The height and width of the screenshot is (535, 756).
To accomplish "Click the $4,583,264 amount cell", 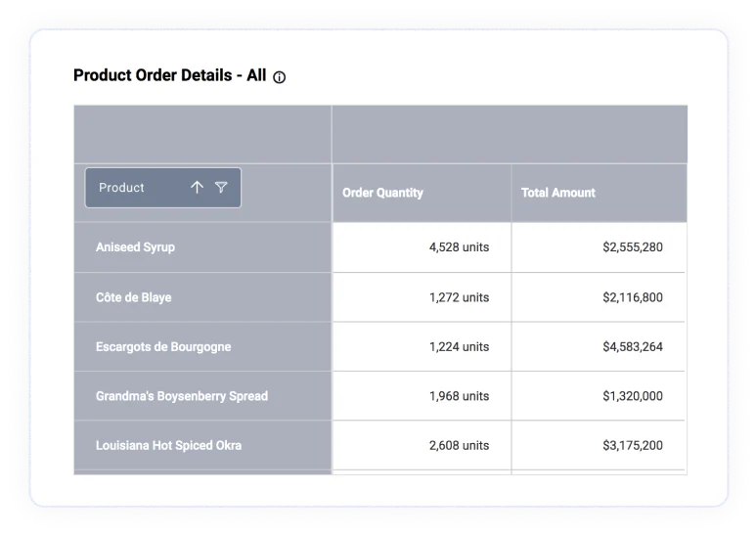I will [599, 347].
